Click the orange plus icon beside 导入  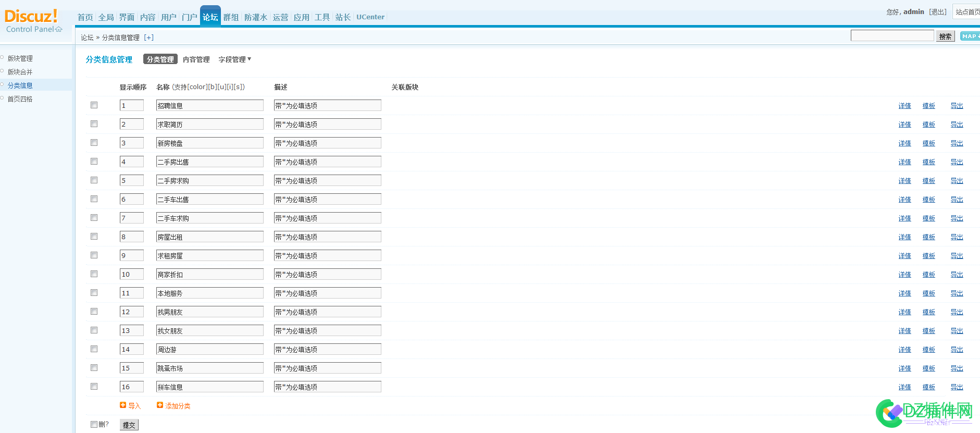(x=123, y=405)
